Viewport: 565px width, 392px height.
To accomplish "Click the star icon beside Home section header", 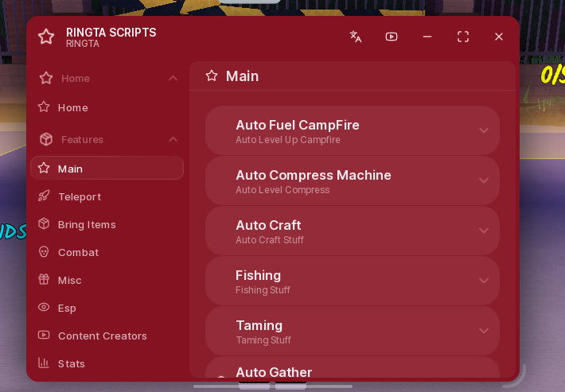I will 46,78.
